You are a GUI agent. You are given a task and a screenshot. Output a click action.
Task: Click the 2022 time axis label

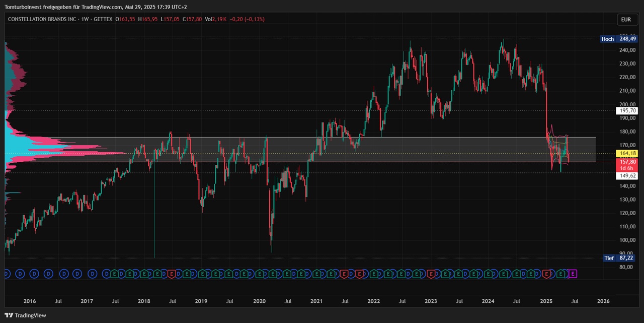tap(373, 301)
